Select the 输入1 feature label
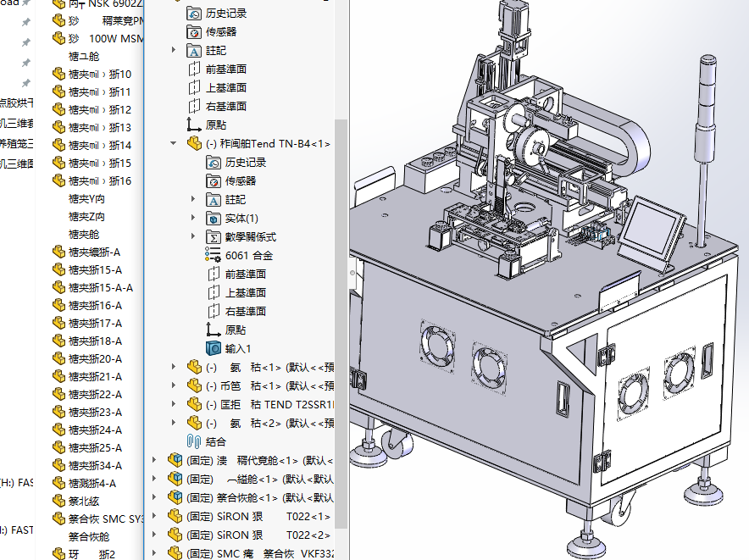The height and width of the screenshot is (560, 749). tap(238, 349)
